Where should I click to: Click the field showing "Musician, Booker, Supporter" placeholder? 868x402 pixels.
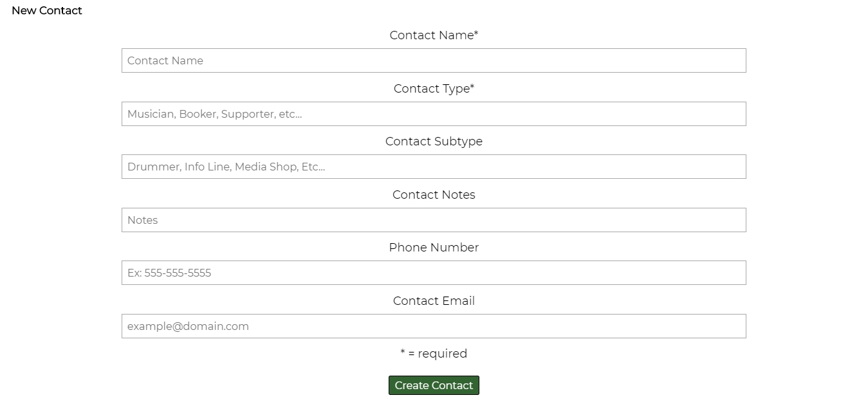click(434, 114)
